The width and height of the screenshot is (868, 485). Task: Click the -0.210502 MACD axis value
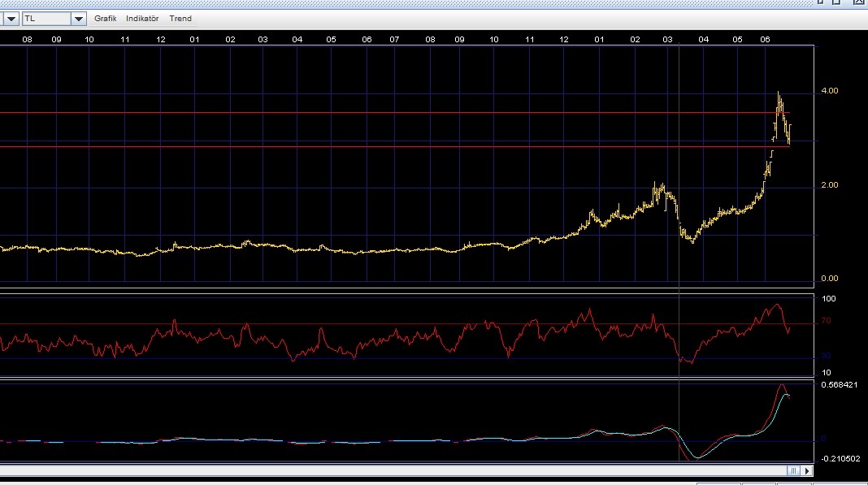pos(840,458)
